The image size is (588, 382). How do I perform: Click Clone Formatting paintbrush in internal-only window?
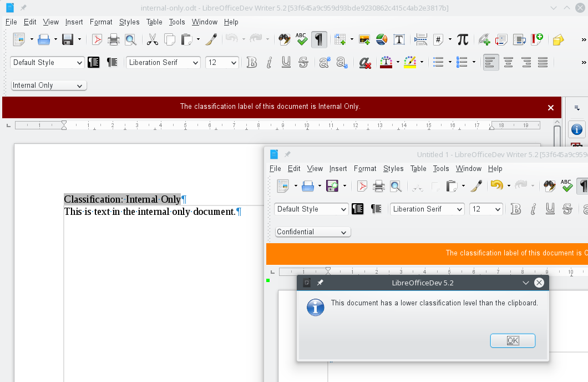point(211,39)
